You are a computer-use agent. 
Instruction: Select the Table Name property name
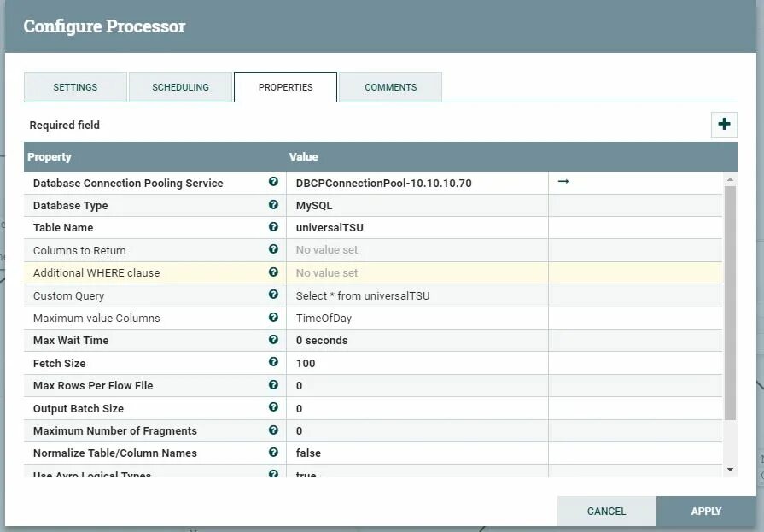(63, 228)
